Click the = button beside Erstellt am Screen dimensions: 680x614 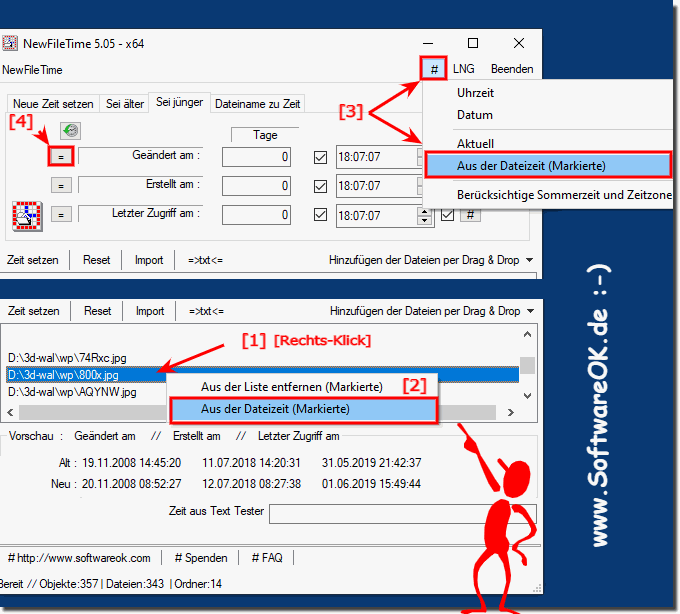pos(61,186)
